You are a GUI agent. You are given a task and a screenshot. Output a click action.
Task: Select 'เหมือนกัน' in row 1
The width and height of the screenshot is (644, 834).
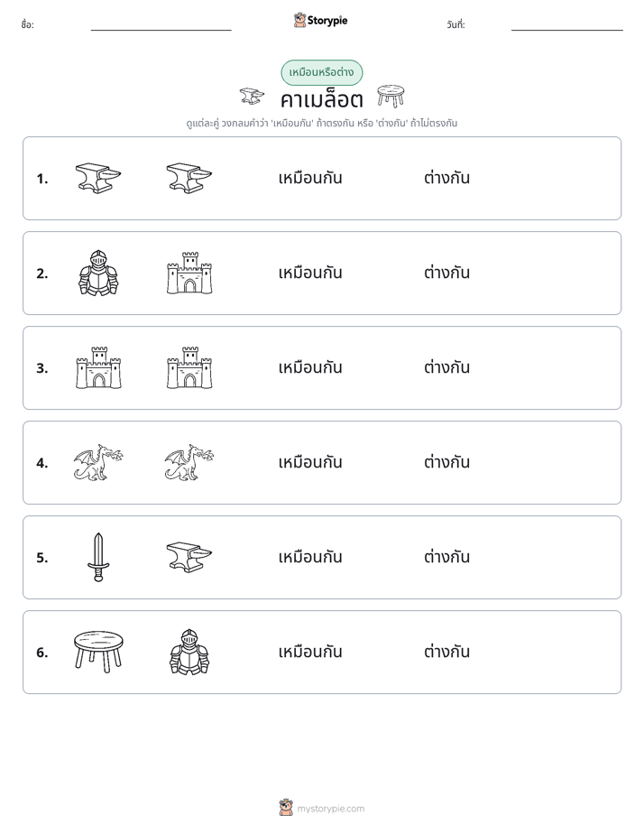pos(310,178)
